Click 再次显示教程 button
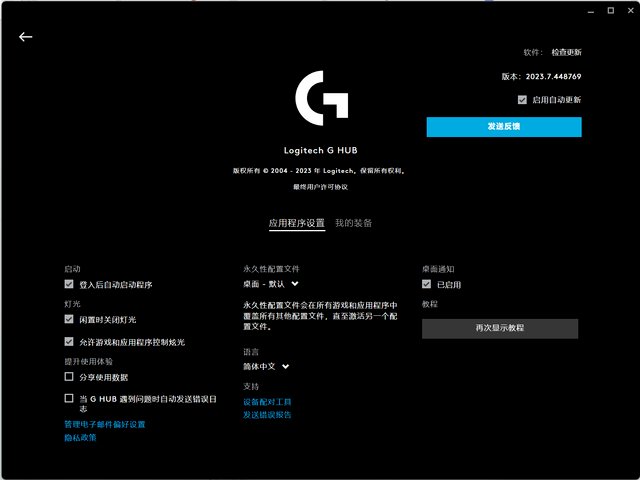The height and width of the screenshot is (480, 640). [x=500, y=329]
